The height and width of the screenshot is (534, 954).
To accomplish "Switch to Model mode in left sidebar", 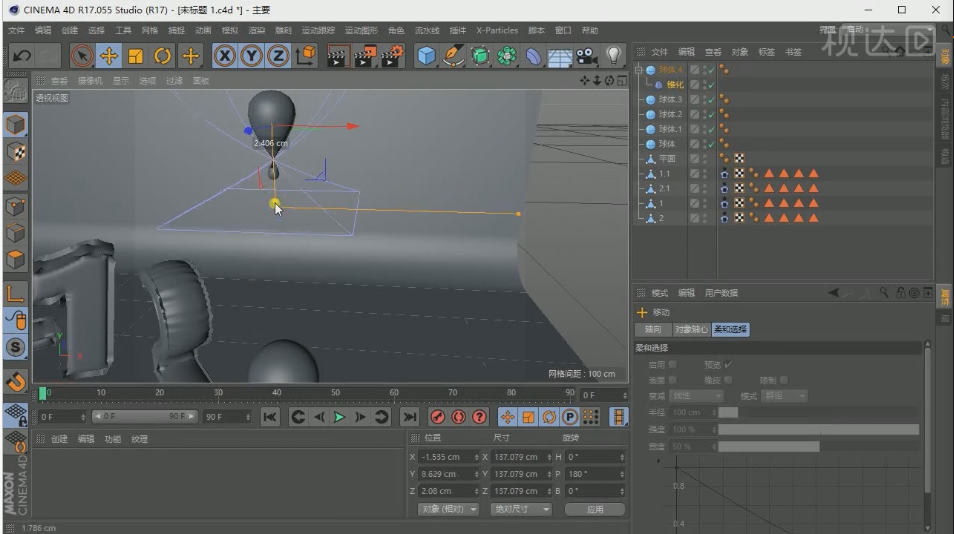I will (x=15, y=125).
